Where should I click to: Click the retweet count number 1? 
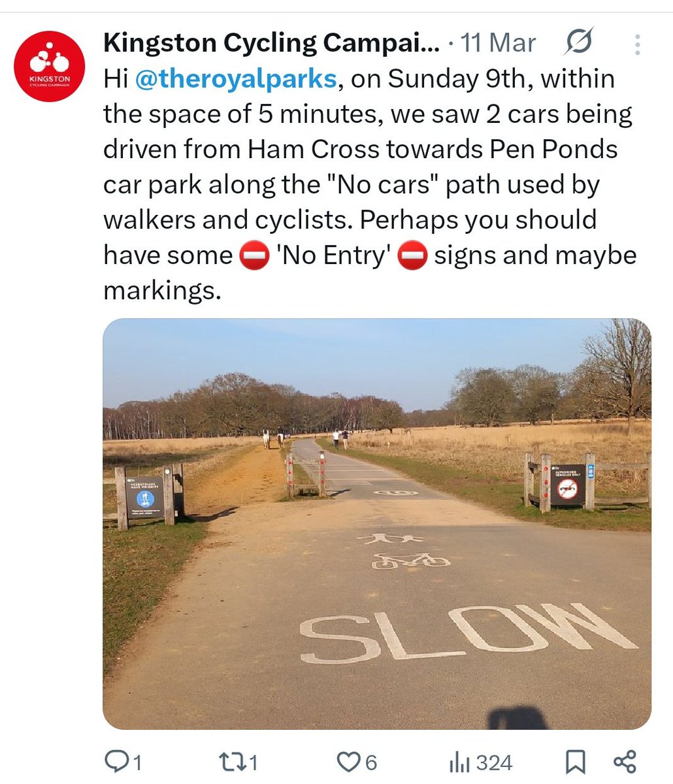coord(254,762)
